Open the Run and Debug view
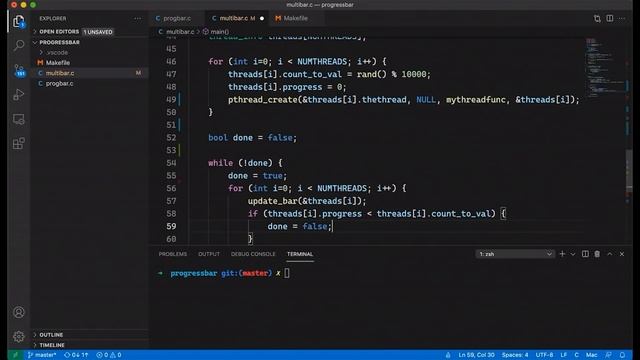Image resolution: width=640 pixels, height=360 pixels. pyautogui.click(x=19, y=94)
